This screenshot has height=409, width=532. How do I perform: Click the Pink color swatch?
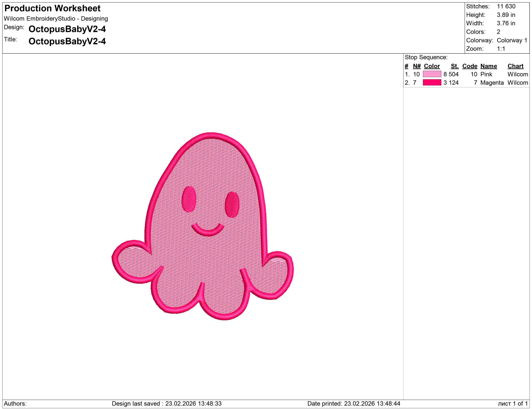tap(432, 74)
